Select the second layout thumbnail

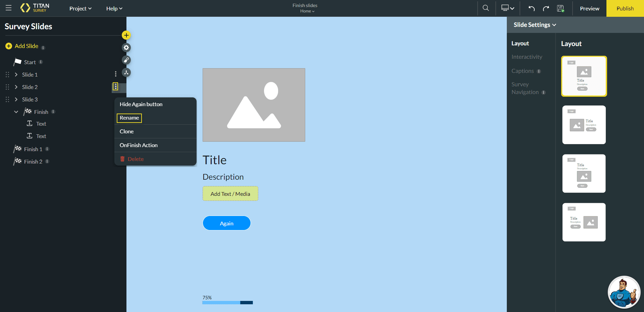(584, 125)
